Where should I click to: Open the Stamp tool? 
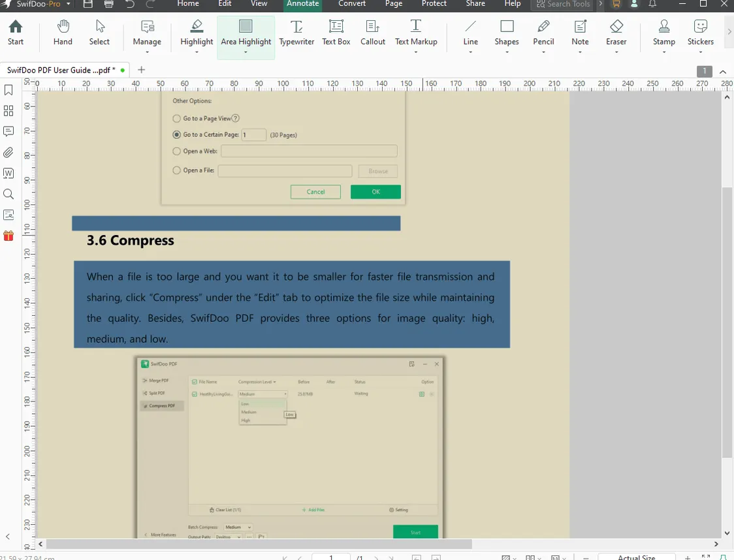tap(663, 33)
